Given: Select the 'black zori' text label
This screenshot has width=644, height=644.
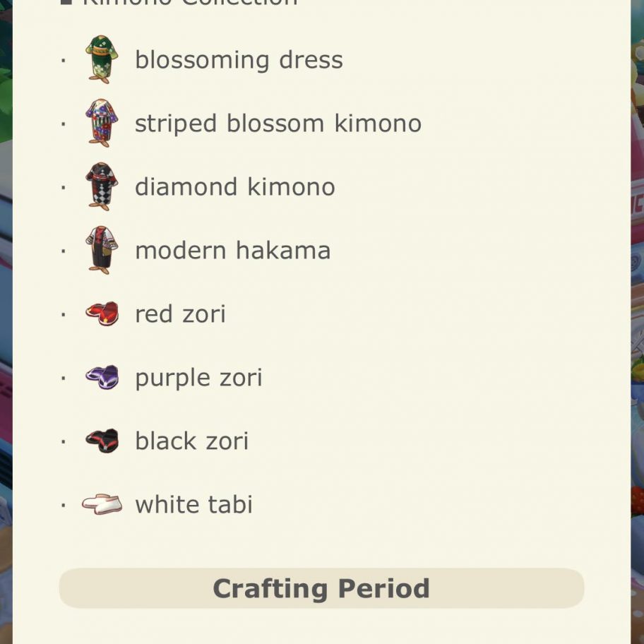Looking at the screenshot, I should click(x=192, y=441).
